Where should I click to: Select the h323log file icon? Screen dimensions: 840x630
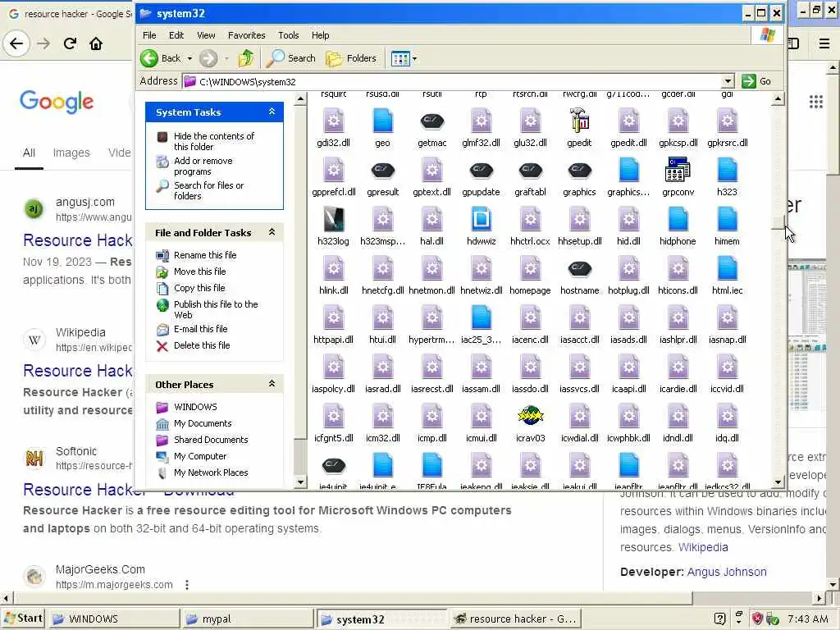click(333, 219)
